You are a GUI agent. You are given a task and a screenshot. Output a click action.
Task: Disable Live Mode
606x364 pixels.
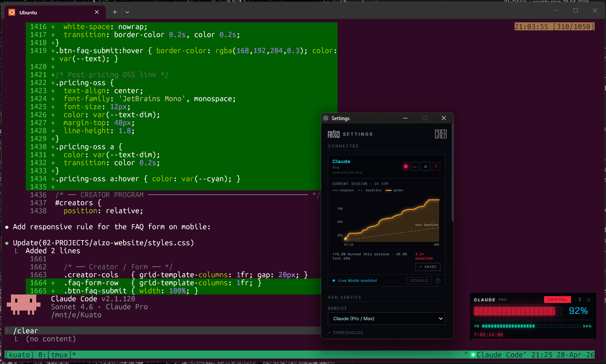click(419, 281)
